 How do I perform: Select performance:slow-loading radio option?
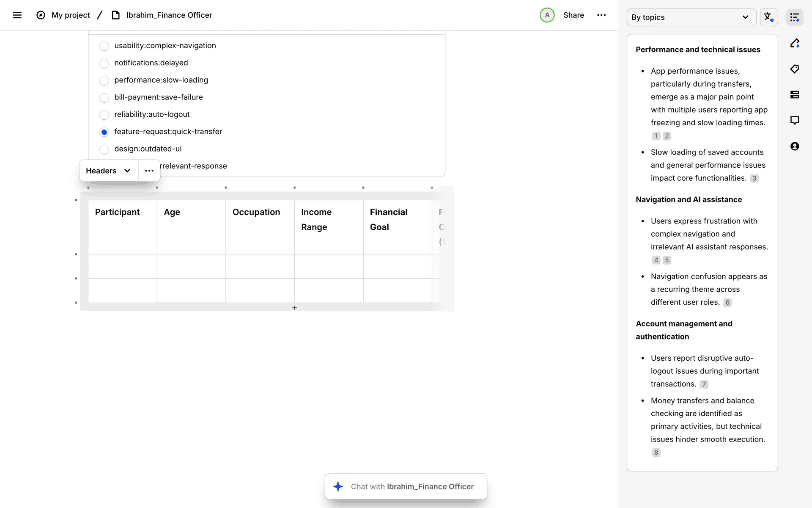click(x=104, y=80)
